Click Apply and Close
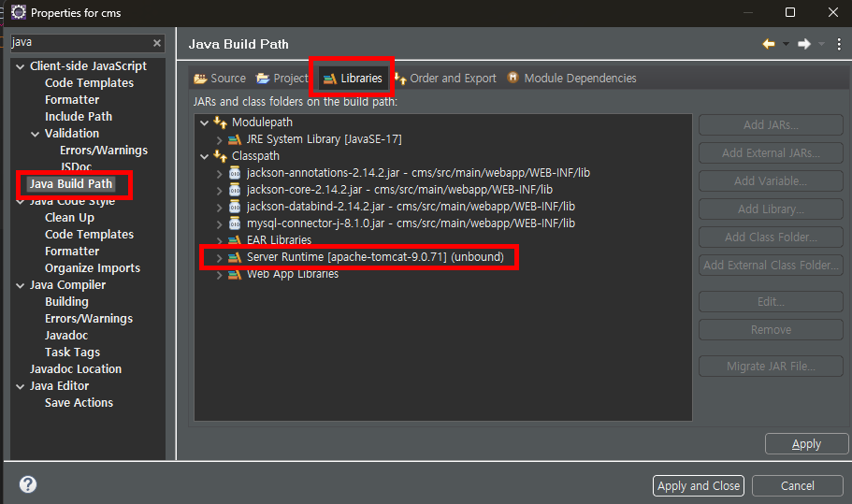This screenshot has height=504, width=852. point(699,485)
